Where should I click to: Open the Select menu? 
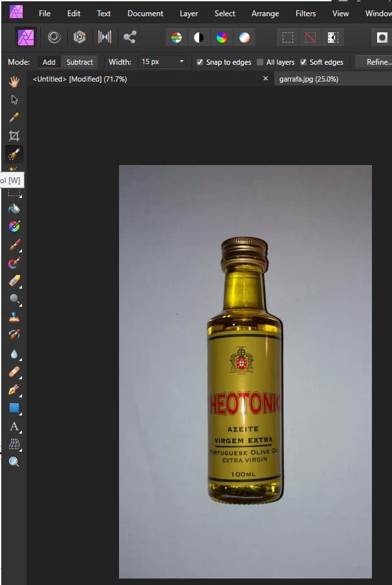tap(225, 14)
